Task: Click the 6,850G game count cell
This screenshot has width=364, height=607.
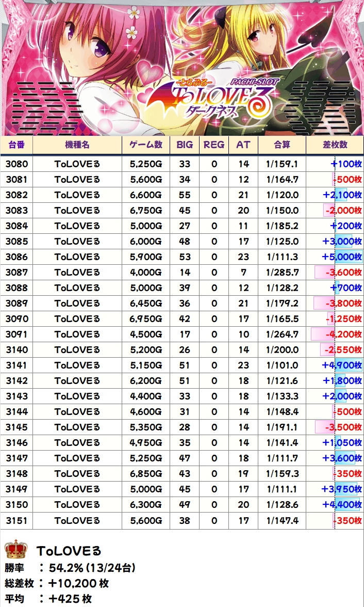Action: 146,474
